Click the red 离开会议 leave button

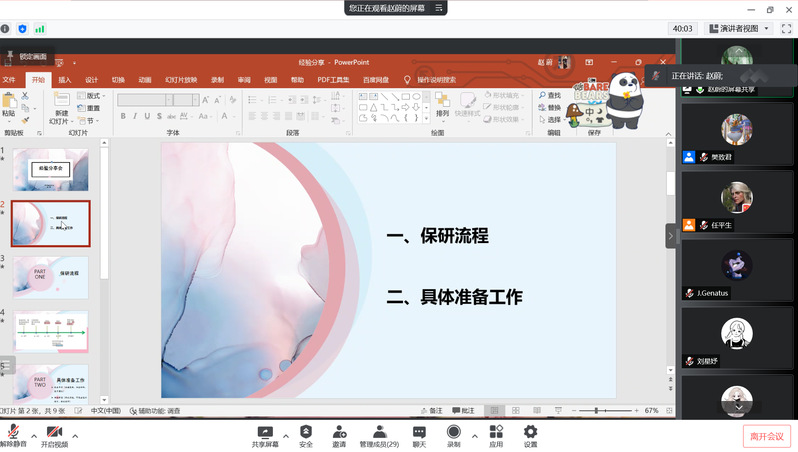coord(768,436)
